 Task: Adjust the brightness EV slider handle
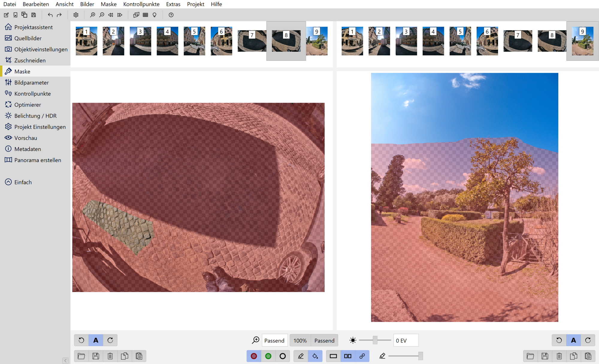click(375, 340)
